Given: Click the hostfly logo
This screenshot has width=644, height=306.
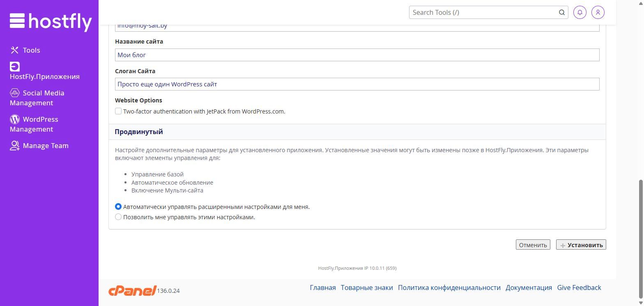Looking at the screenshot, I should [51, 22].
